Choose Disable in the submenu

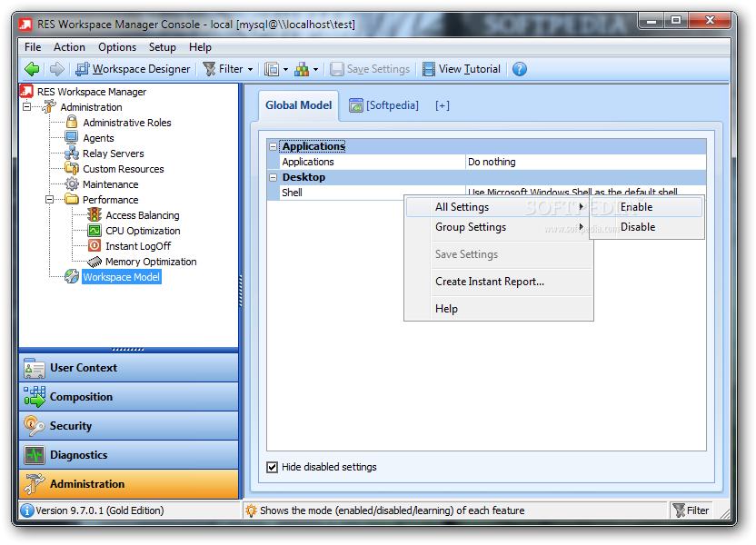pos(646,227)
